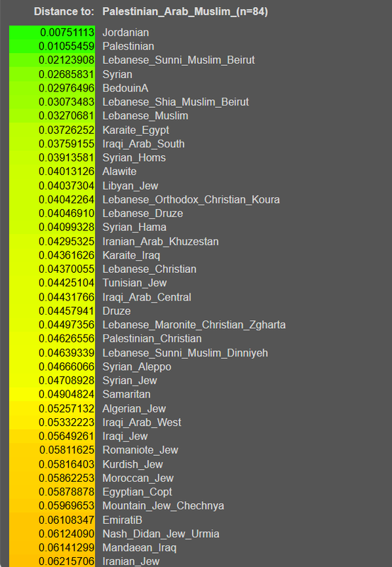Screen dimensions: 392x567
Task: Select Lebanese_Maronite_Christian_Zgharta entry
Action: [194, 325]
